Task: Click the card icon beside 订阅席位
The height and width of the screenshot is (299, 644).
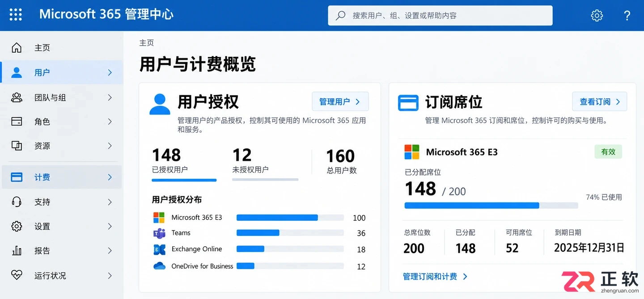Action: (408, 103)
